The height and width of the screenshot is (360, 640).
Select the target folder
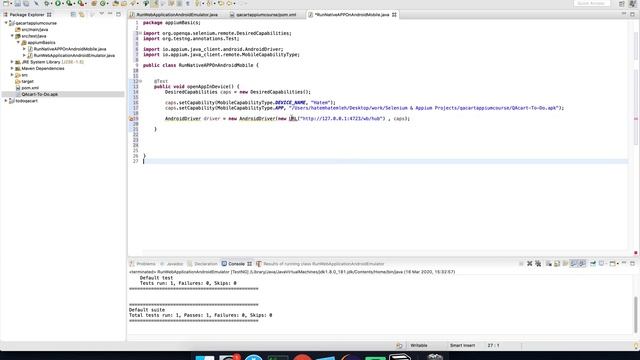point(27,81)
